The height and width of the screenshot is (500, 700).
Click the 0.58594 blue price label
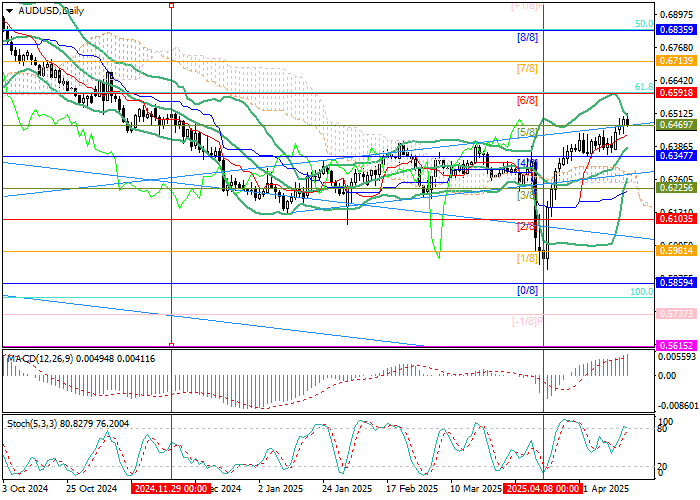click(676, 283)
